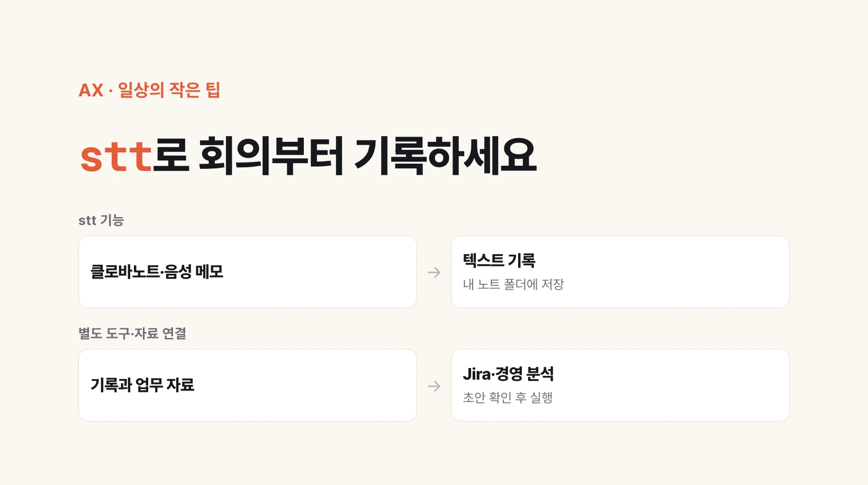This screenshot has width=868, height=485.
Task: Select the 텍스트 기록 heading
Action: click(x=499, y=261)
